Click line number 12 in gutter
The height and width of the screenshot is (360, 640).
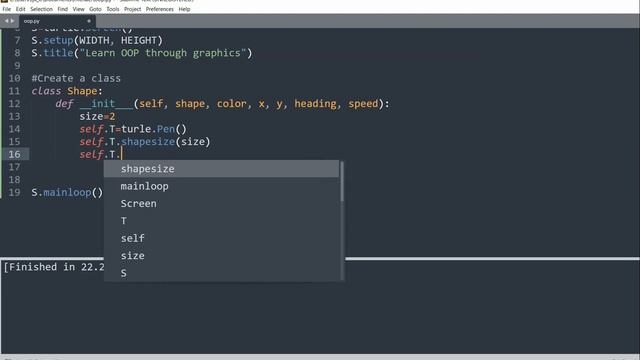coord(14,104)
